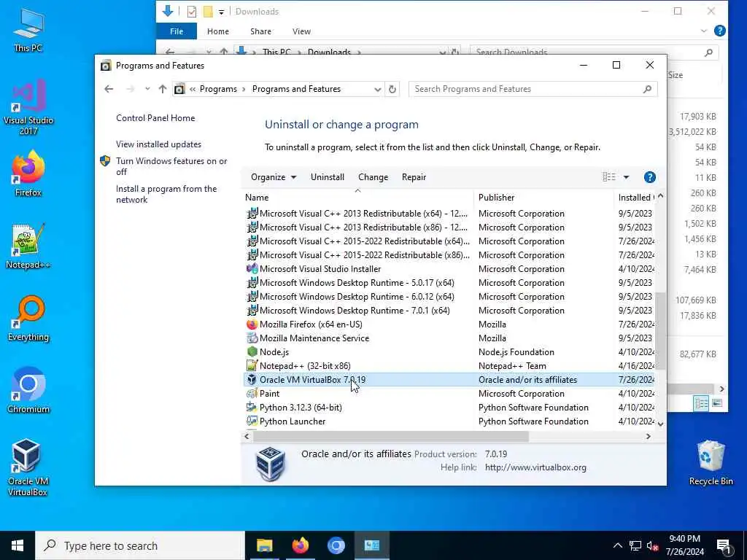Open the view options dropdown arrow
This screenshot has height=560, width=747.
626,177
